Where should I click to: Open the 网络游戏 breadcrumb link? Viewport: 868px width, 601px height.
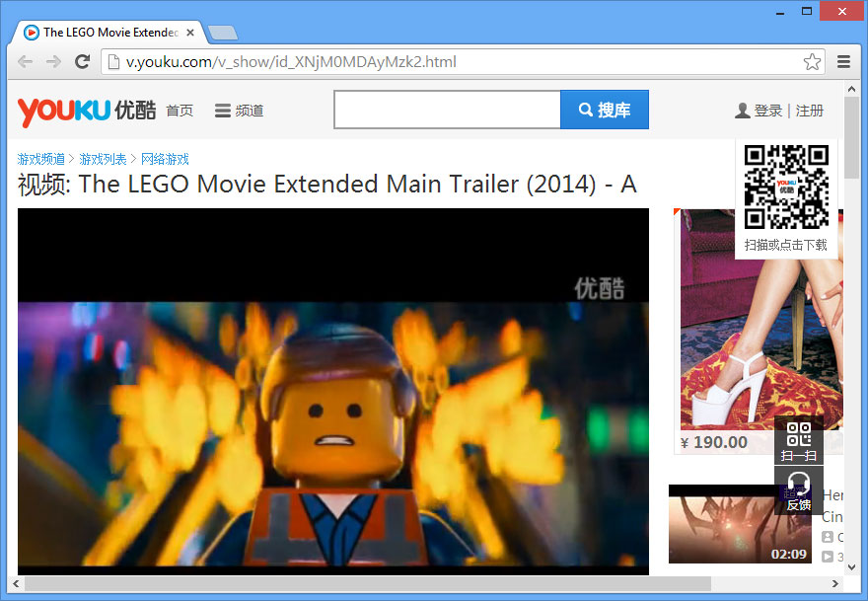point(165,160)
